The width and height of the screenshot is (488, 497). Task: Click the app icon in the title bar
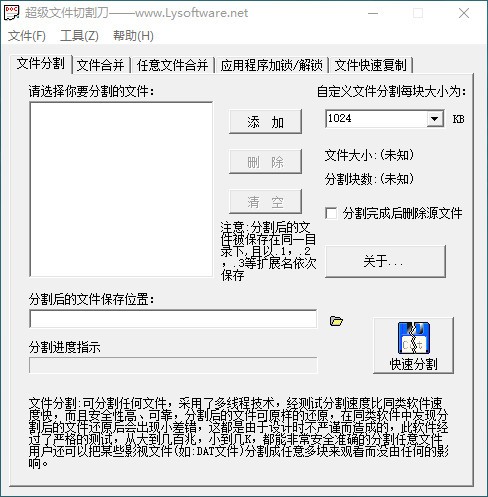[x=11, y=13]
